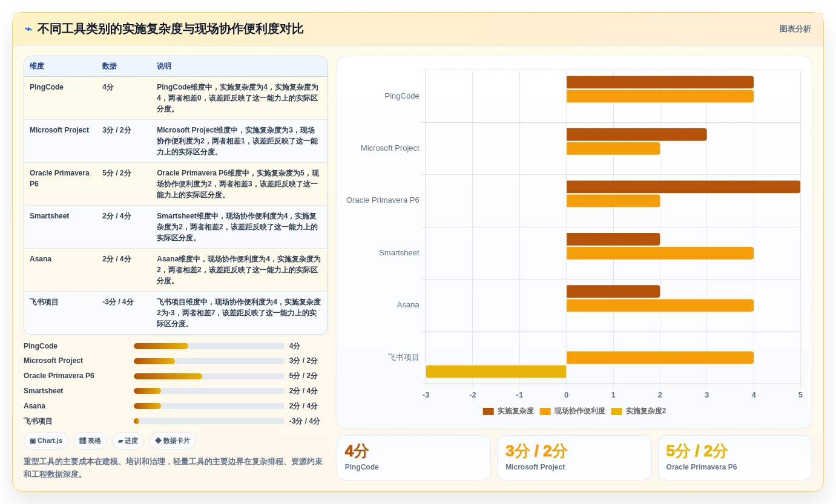
Task: Click the Oracle Primavera P6 data card
Action: (735, 458)
